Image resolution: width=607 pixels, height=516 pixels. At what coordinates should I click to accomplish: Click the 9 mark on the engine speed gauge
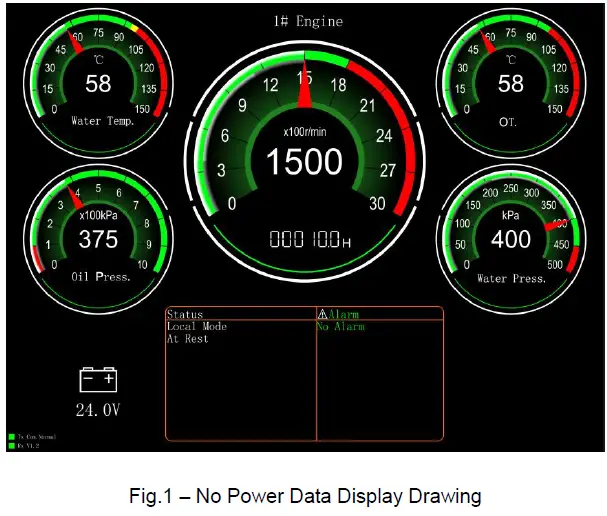pyautogui.click(x=242, y=105)
